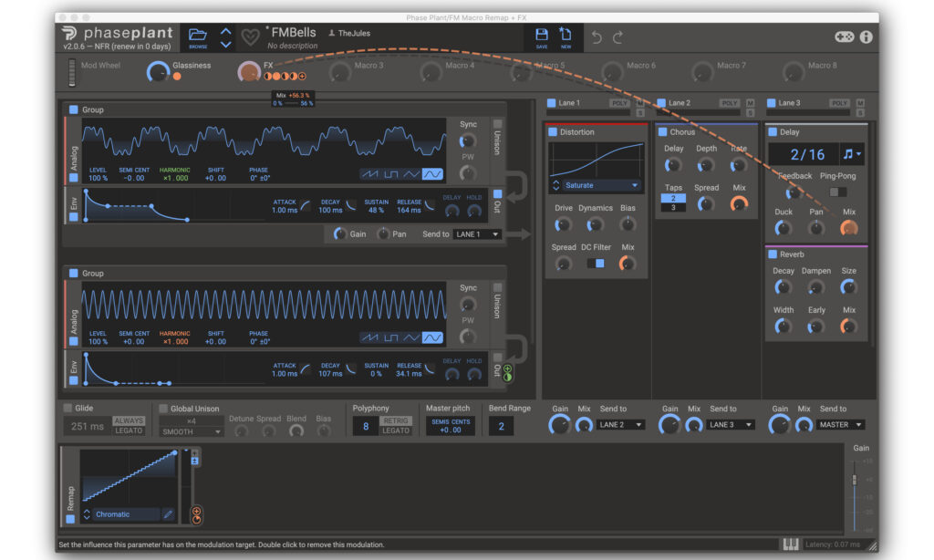Open the info icon at top right
The width and height of the screenshot is (934, 560).
pos(867,36)
